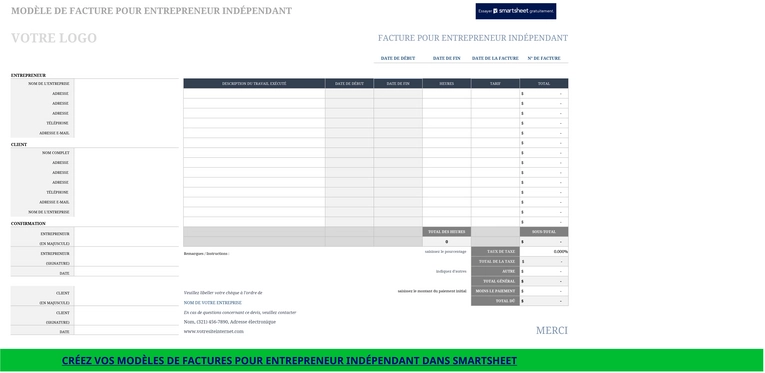This screenshot has width=765, height=373.
Task: Select the hint saisissez le montant du paiement initial
Action: click(x=432, y=291)
